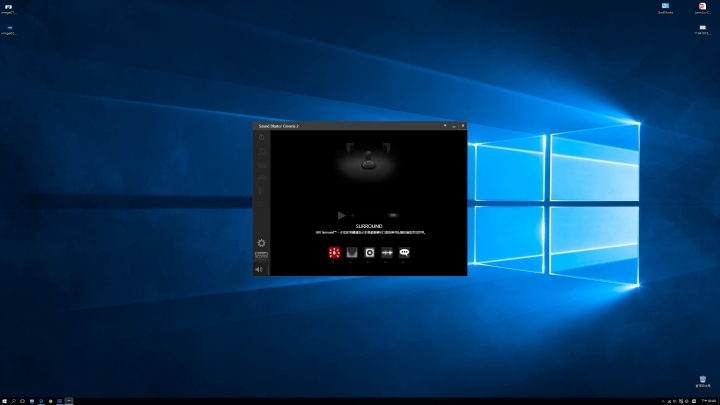Open the top-left desktop shortcut

click(x=8, y=9)
